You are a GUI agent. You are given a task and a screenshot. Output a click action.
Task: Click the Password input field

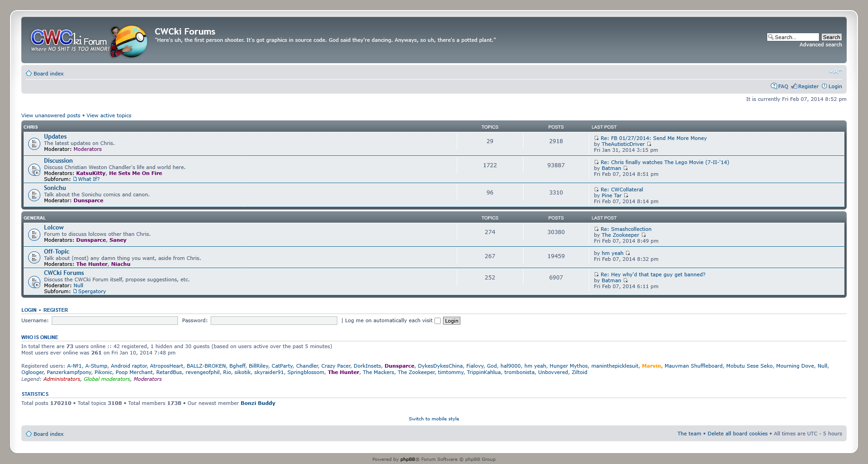click(x=274, y=321)
